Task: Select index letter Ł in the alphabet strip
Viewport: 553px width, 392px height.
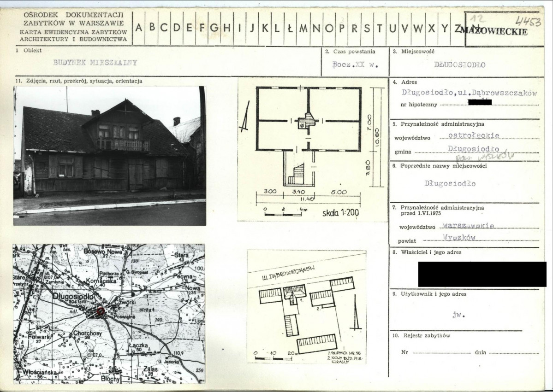Action: [x=290, y=28]
